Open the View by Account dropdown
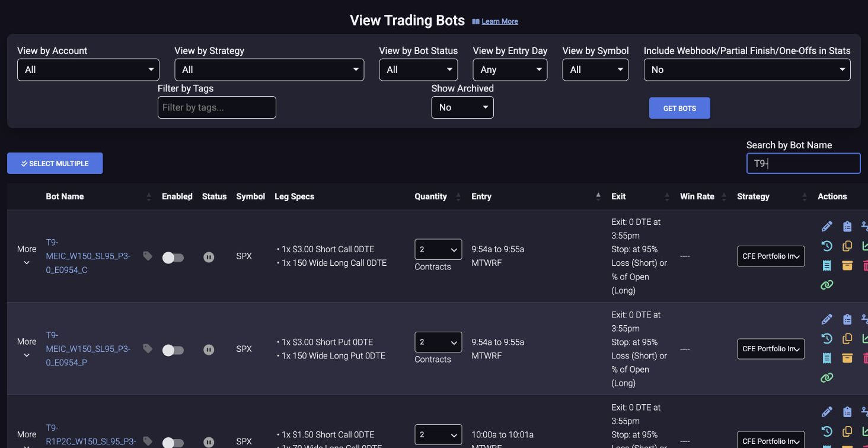 (x=88, y=69)
